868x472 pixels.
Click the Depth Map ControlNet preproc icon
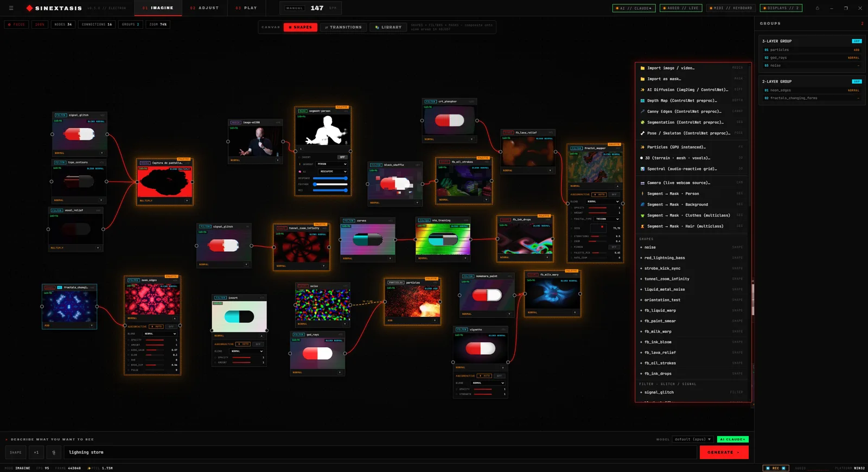pos(642,101)
